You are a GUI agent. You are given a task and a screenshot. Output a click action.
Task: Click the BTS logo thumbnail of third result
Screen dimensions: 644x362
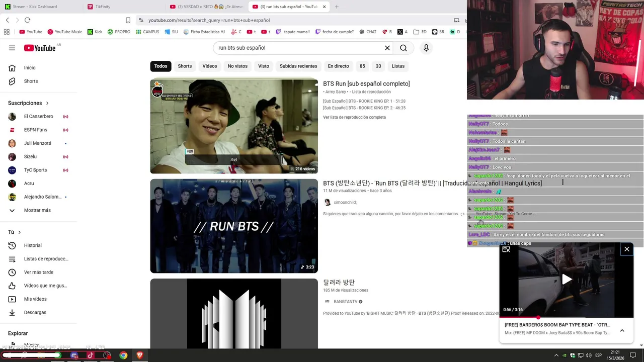point(234,314)
